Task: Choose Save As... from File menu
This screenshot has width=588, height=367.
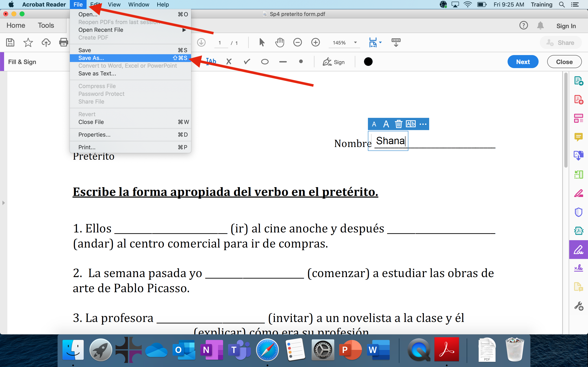Action: [x=91, y=58]
